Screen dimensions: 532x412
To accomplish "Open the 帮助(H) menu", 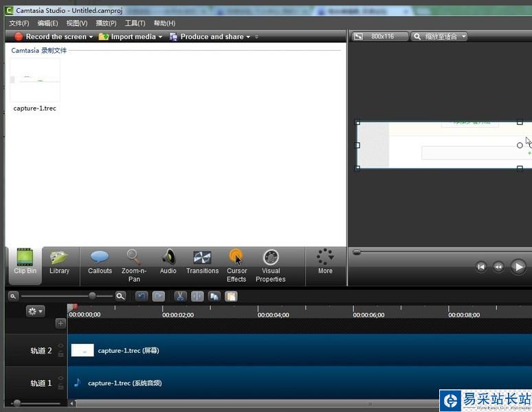I will [164, 23].
